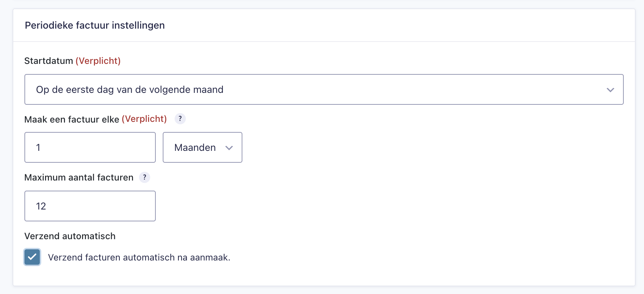Click the checkmark icon for automatic sending
This screenshot has width=644, height=294.
coord(32,257)
